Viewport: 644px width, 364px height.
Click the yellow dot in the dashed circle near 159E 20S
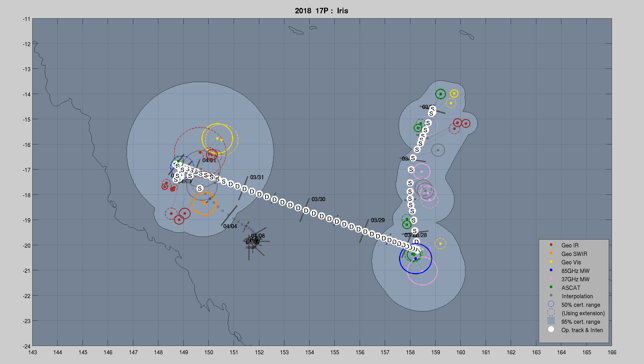[440, 244]
